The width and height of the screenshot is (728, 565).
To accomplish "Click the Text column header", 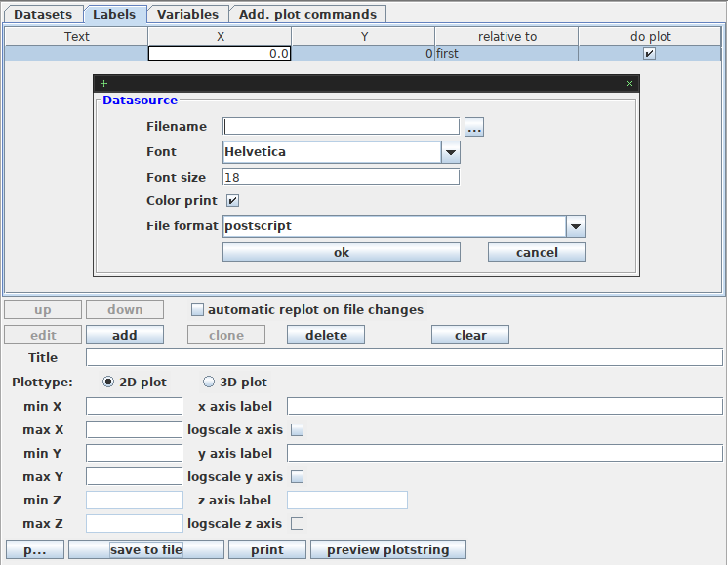I will tap(77, 37).
